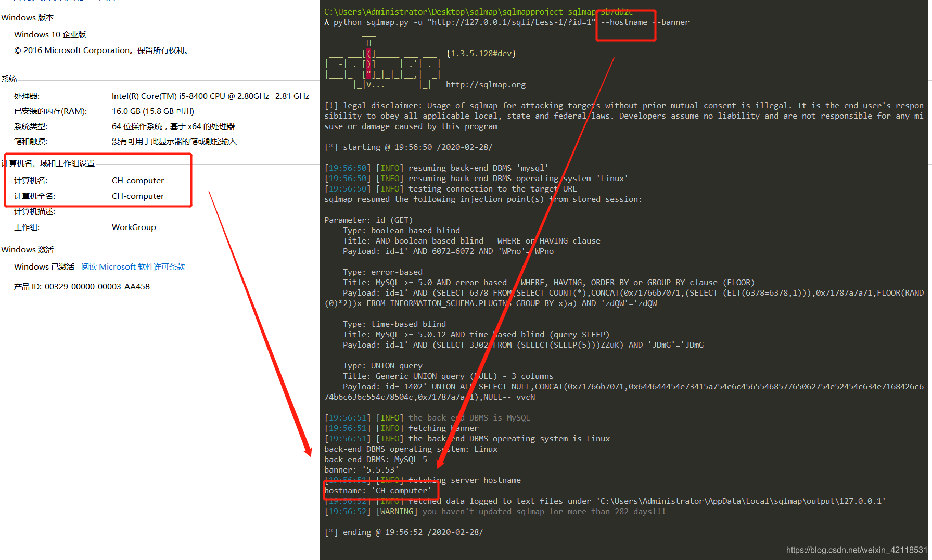Screen dimensions: 932x560
Task: Click the 16.0 GB installed RAM value
Action: (153, 111)
